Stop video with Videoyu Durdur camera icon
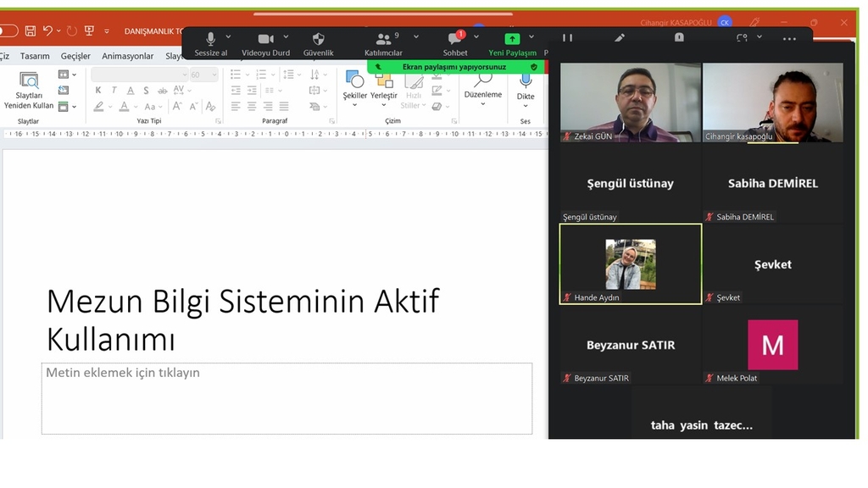Image resolution: width=868 pixels, height=488 pixels. pos(265,39)
